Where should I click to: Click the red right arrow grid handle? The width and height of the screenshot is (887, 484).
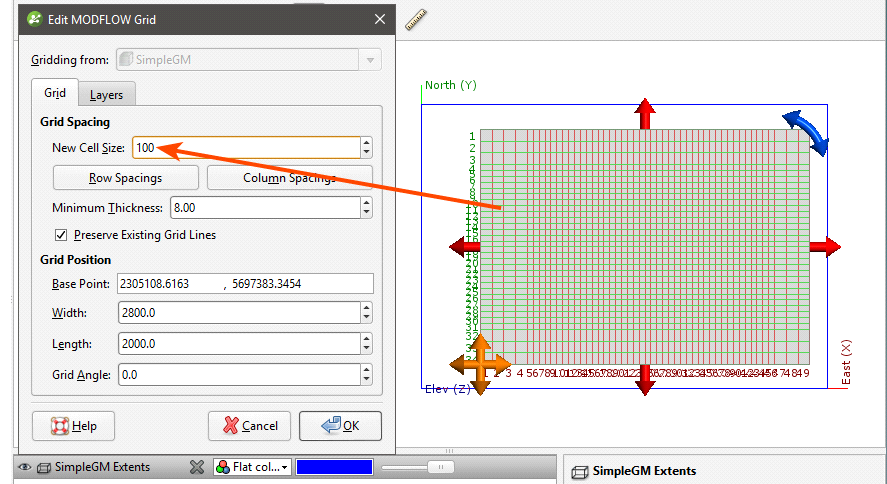click(825, 247)
